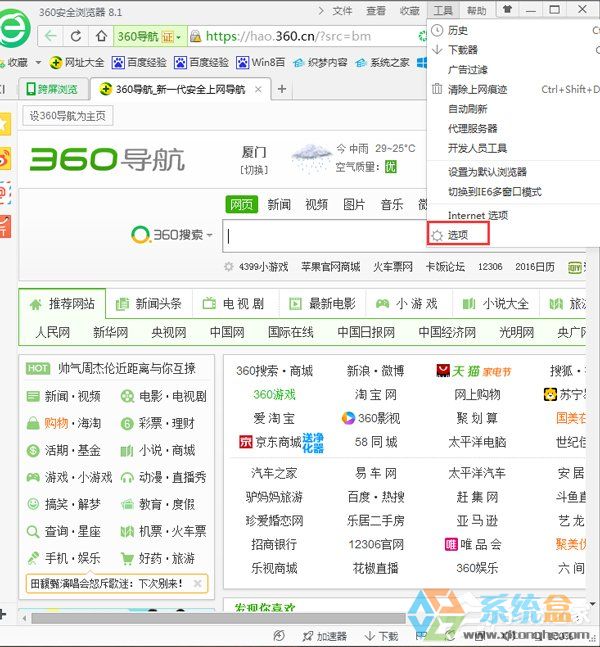Select 代理服务器 in tools menu

(x=514, y=128)
